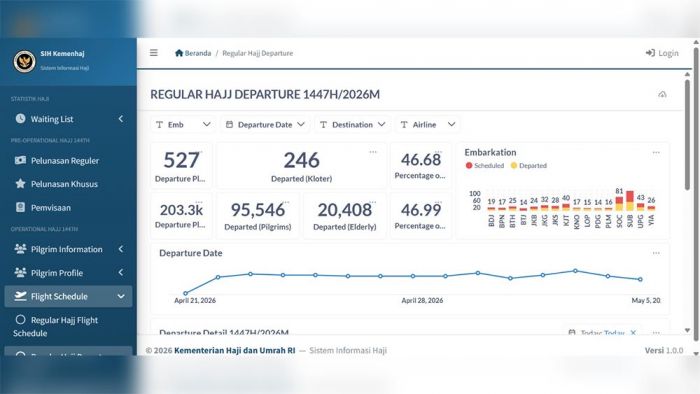
Task: Open Waiting List menu item
Action: coord(68,119)
